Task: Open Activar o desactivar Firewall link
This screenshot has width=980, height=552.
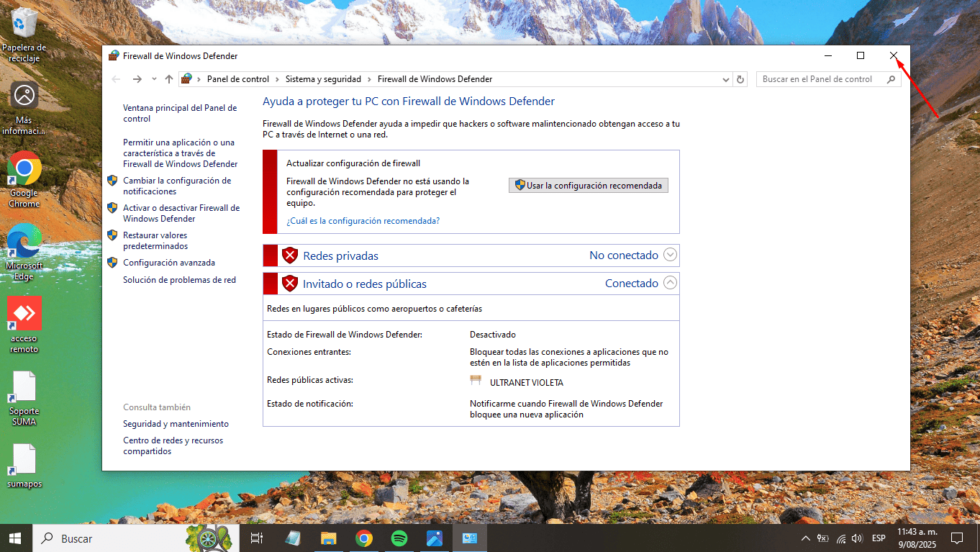Action: coord(181,213)
